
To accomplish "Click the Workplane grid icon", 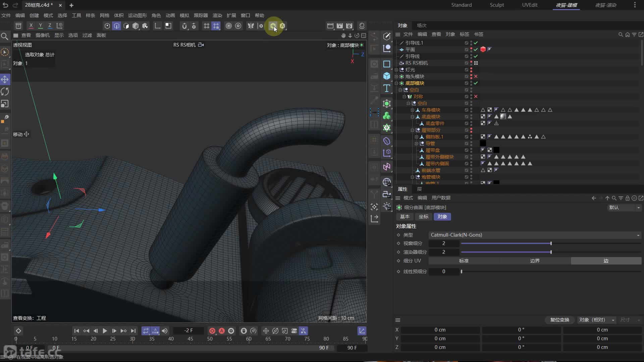I will pyautogui.click(x=207, y=26).
